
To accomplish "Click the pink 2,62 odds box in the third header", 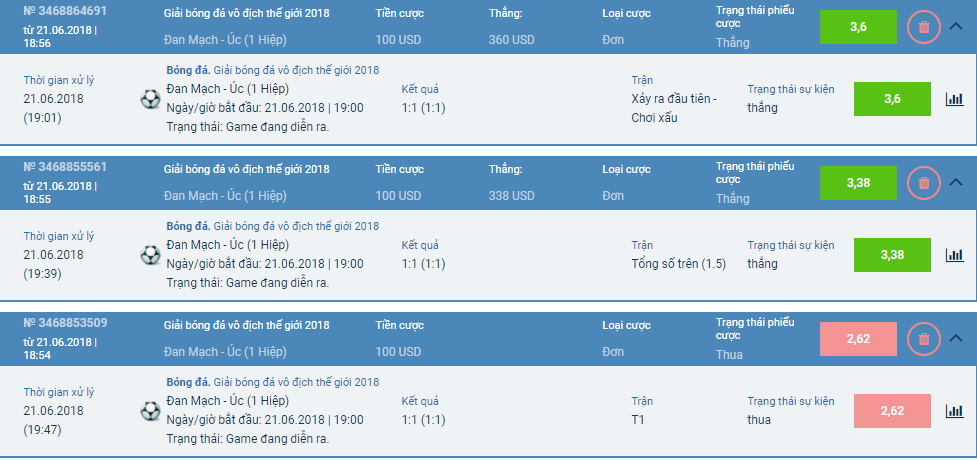I will point(858,339).
